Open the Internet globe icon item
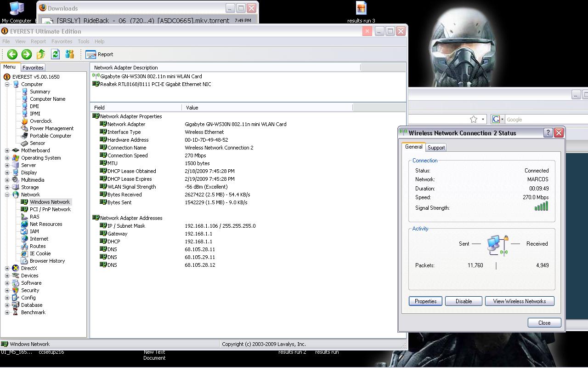 [x=25, y=239]
